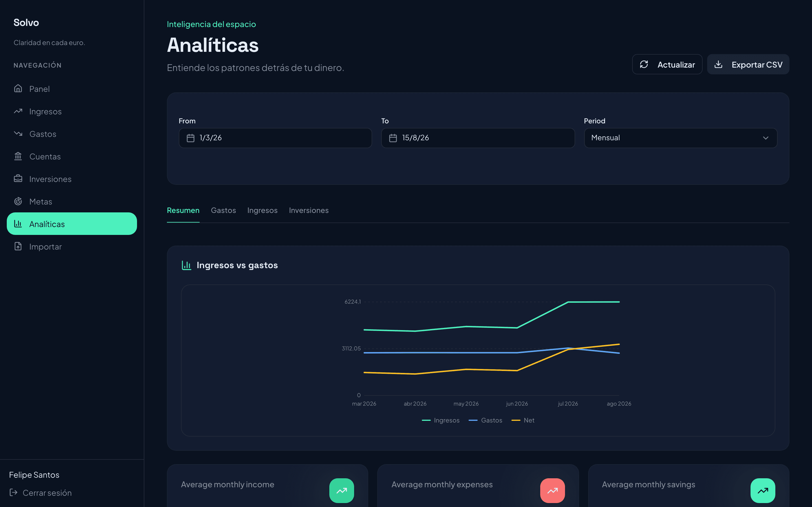Switch to the Gastos tab
The image size is (812, 507).
pos(223,210)
